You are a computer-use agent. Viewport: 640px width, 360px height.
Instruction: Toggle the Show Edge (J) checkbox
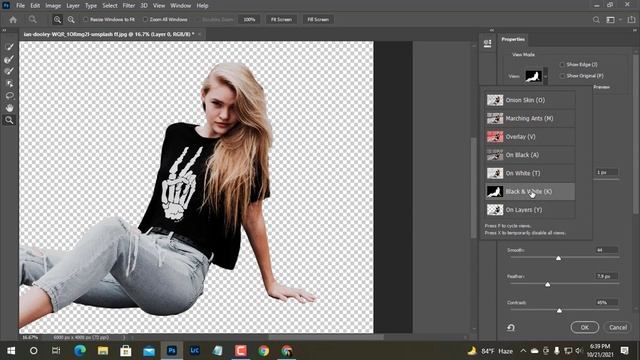[562, 64]
